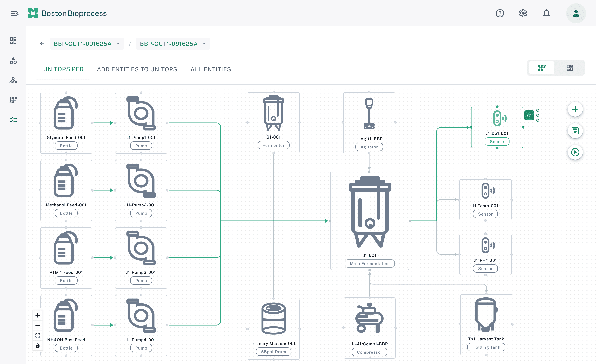Click the add plus floating button
This screenshot has height=364, width=596.
point(575,109)
